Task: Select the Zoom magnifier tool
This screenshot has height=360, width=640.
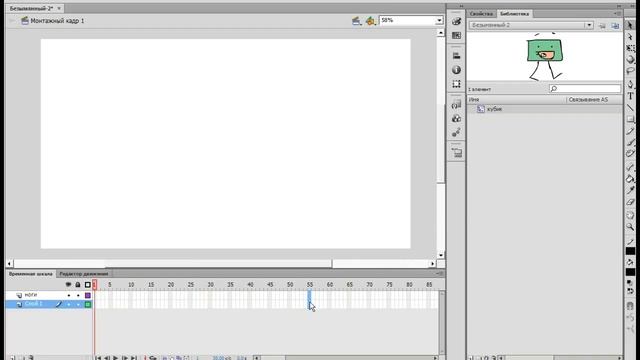Action: pos(630,227)
